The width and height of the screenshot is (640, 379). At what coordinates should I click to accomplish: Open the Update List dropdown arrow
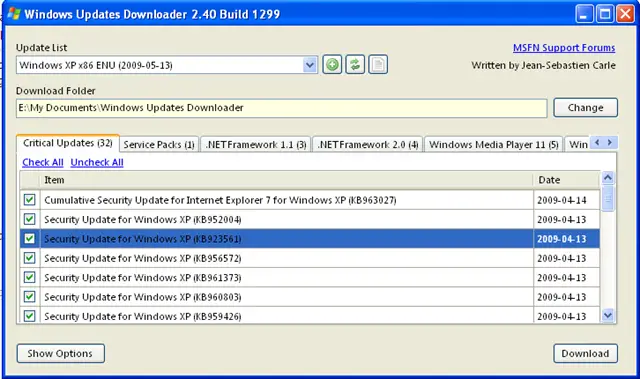click(310, 65)
